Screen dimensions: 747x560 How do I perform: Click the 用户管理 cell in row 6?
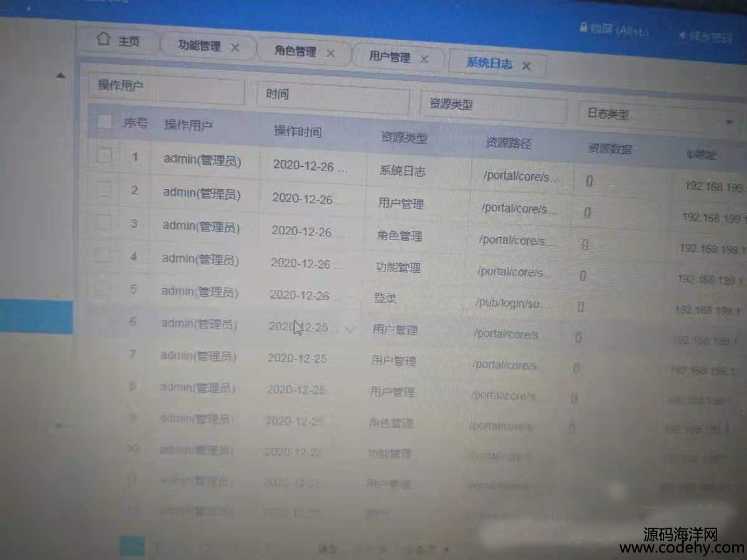point(395,330)
